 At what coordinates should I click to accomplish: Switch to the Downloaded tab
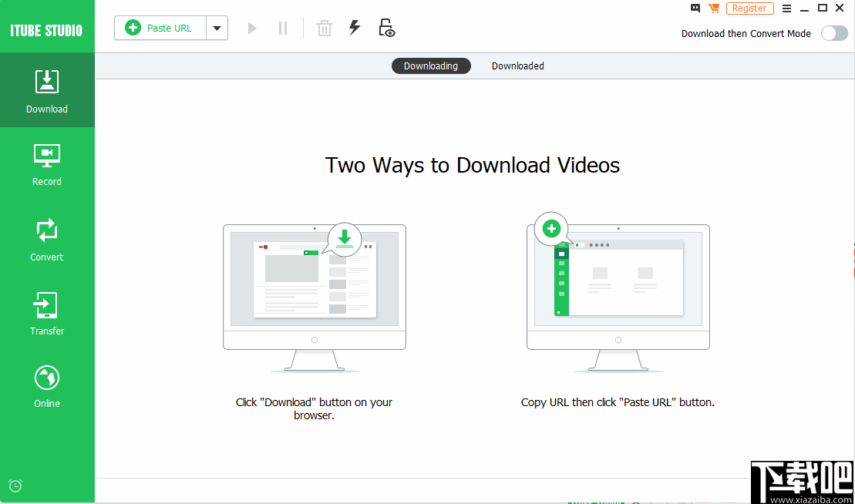517,66
